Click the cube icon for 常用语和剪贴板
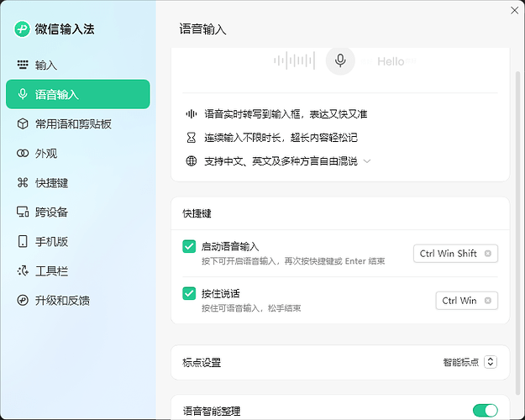This screenshot has width=525, height=420. 23,124
